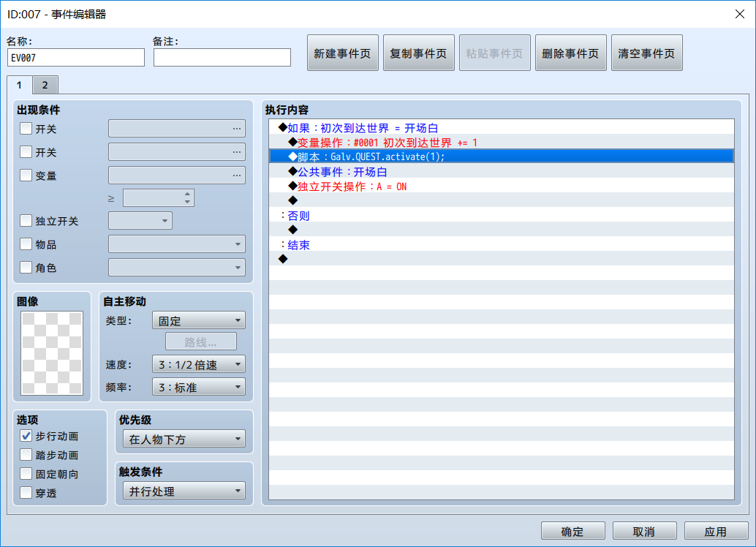Open the 独立开关 self-switch dropdown

coord(140,221)
